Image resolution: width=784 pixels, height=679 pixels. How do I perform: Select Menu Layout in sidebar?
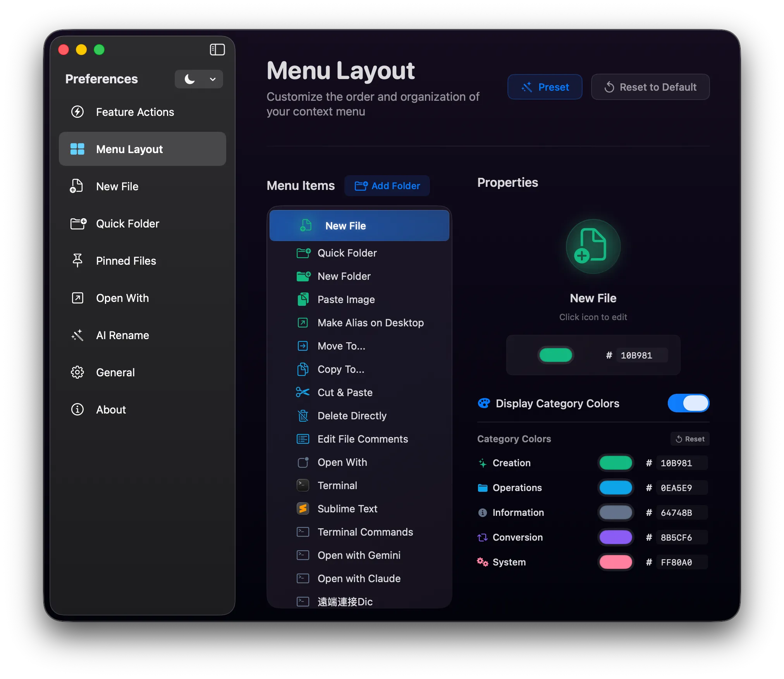[x=142, y=149]
